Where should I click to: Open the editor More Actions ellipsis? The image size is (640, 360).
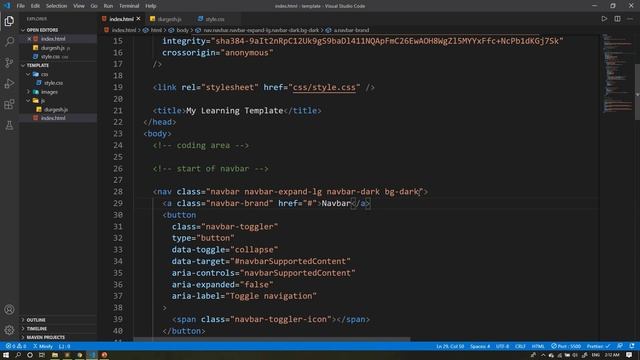630,19
